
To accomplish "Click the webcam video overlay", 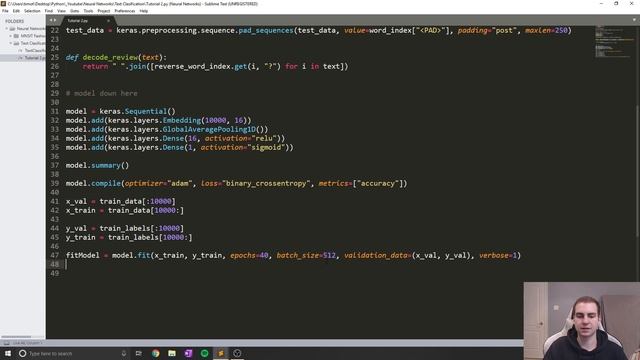I will pos(582,321).
